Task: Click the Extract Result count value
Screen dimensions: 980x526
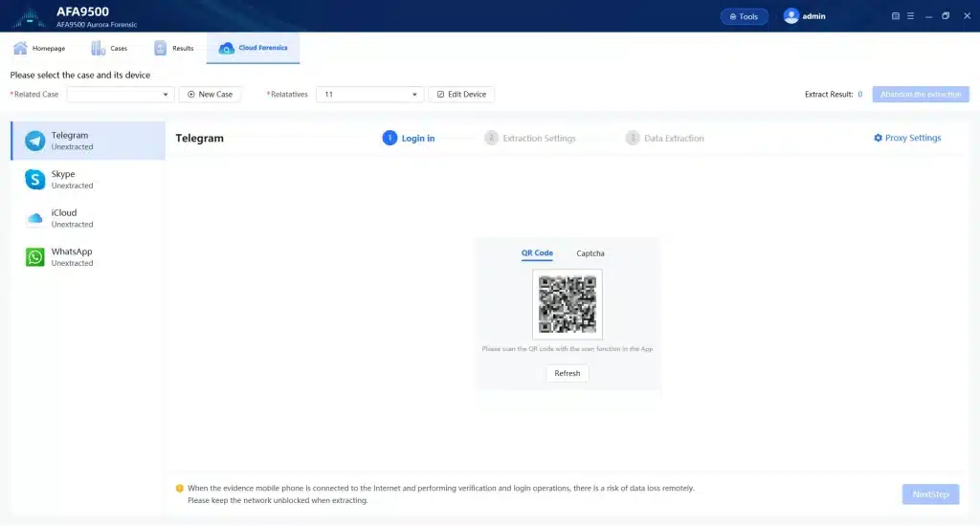Action: (860, 95)
